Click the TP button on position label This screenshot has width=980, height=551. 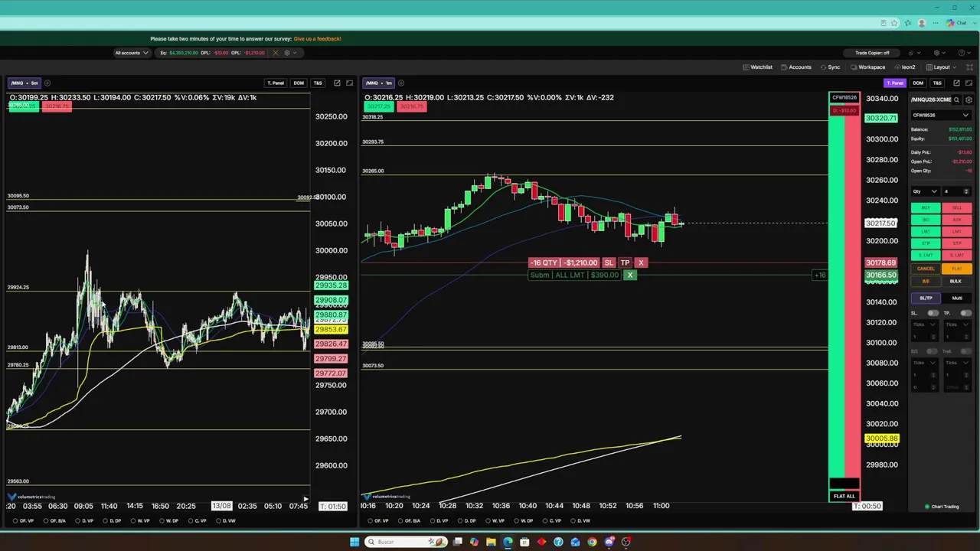point(625,262)
